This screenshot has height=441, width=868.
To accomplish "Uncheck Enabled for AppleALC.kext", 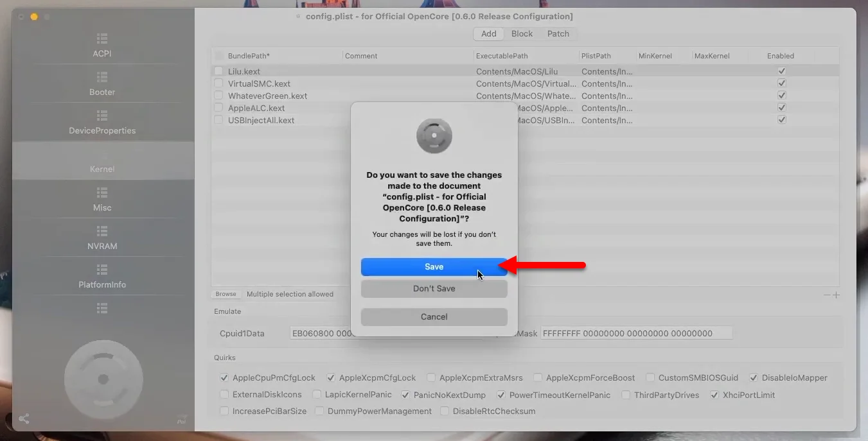I will [x=782, y=108].
